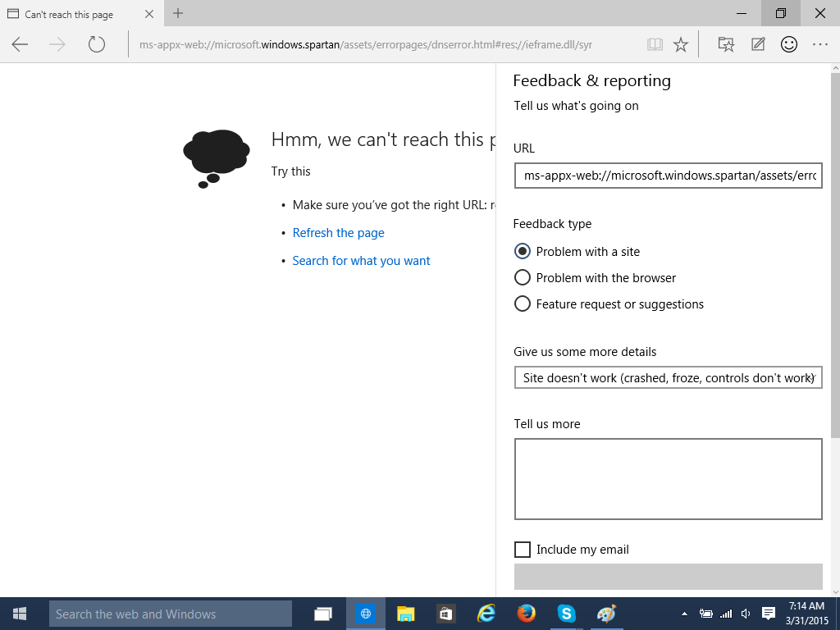Click the Feedback type label
Image resolution: width=840 pixels, height=630 pixels.
click(x=552, y=224)
